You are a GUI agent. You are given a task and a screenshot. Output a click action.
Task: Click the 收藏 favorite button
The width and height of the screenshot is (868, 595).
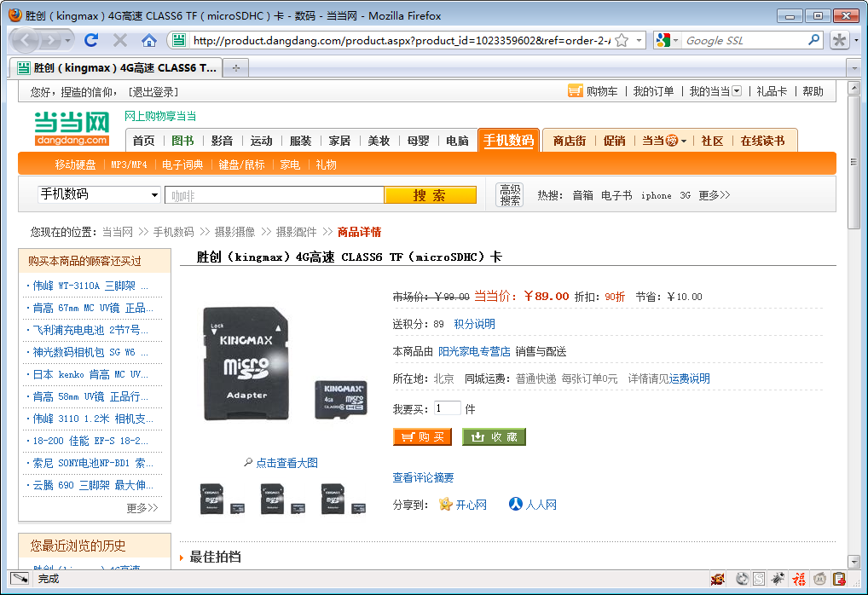tap(494, 436)
